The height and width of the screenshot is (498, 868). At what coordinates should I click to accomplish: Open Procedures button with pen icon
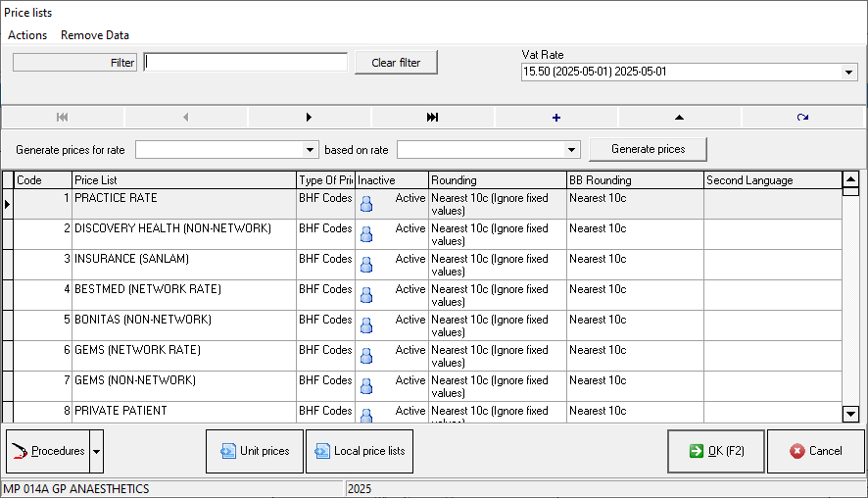point(48,451)
